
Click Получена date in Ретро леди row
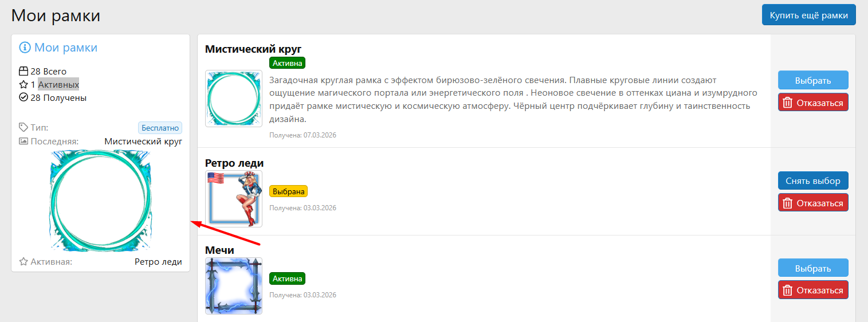click(303, 207)
